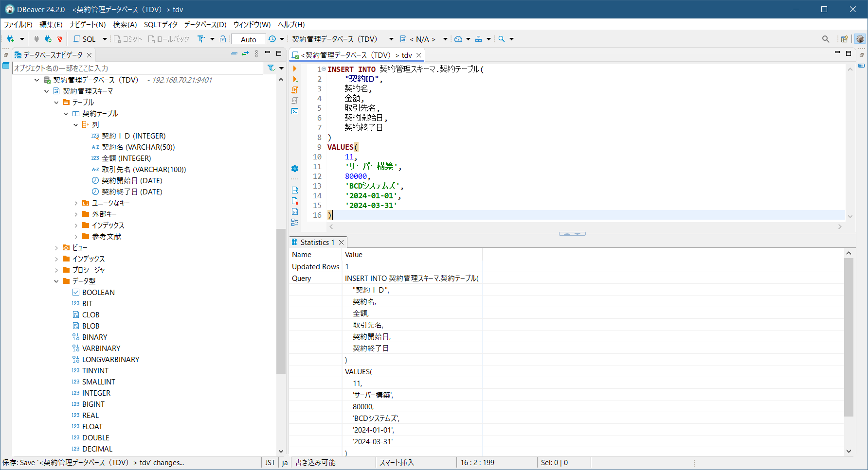Click the navigator filter funnel icon
The image size is (868, 470).
click(x=271, y=68)
